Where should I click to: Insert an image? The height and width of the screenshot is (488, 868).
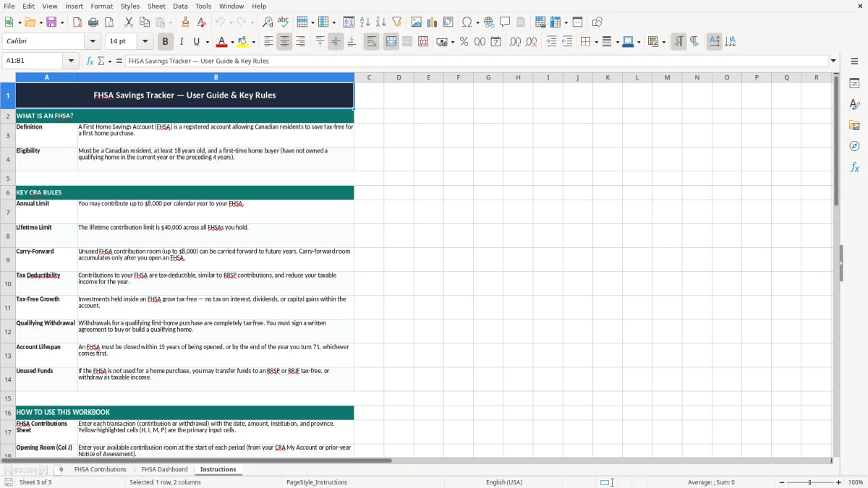click(x=417, y=22)
